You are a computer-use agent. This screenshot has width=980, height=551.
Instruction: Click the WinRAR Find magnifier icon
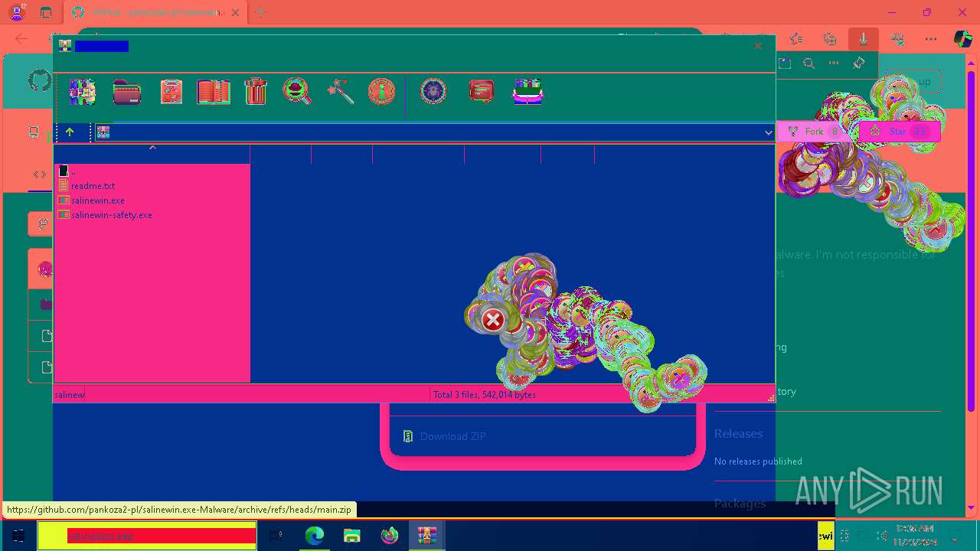[297, 92]
